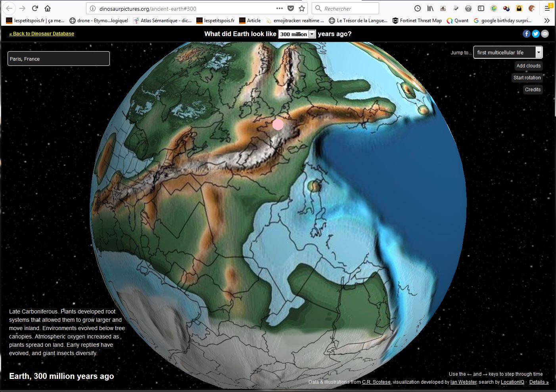Screen dimensions: 556x392
Task: Show more bookmarks with the chevron
Action: (547, 21)
